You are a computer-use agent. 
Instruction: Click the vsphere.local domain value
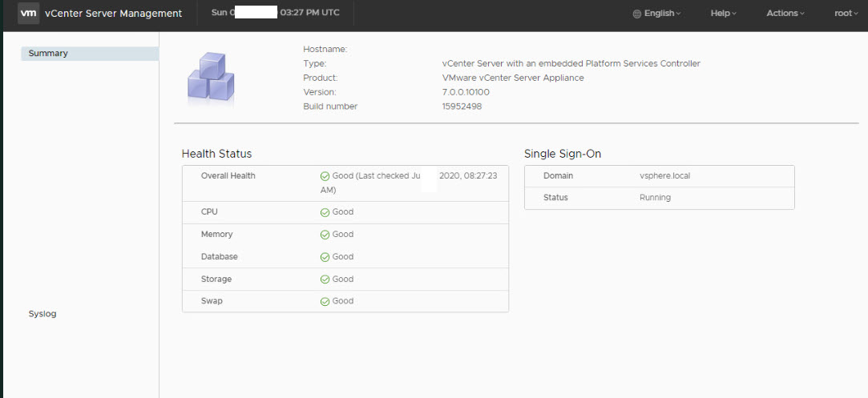coord(664,176)
